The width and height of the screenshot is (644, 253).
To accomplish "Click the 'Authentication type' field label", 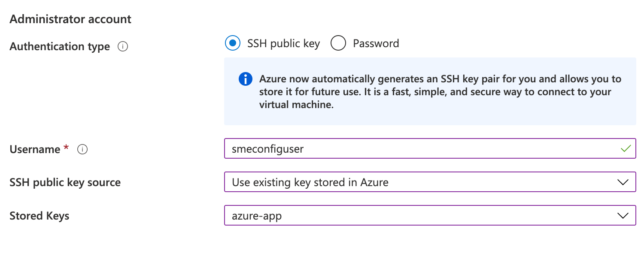I will point(60,46).
